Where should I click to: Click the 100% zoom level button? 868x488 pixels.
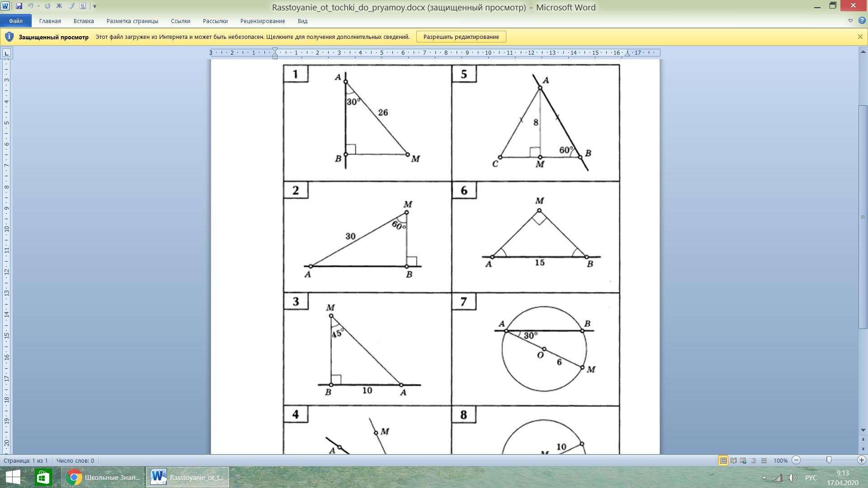tap(780, 460)
